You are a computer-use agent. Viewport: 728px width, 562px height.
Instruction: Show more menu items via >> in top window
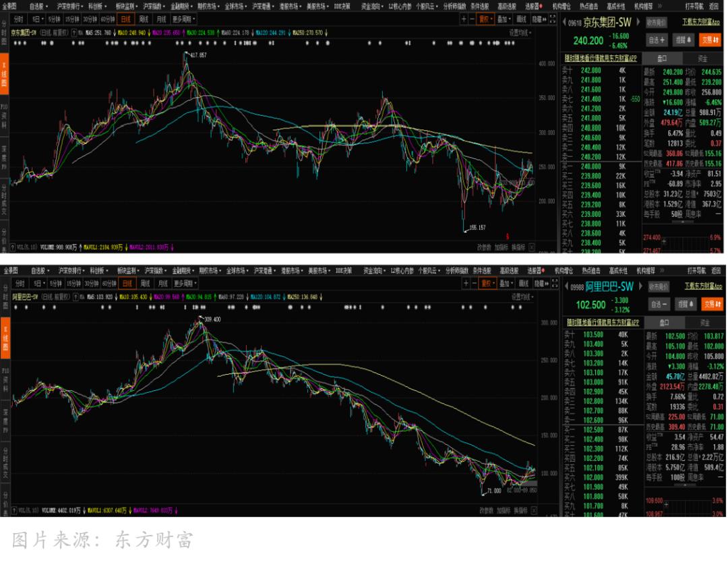point(661,7)
